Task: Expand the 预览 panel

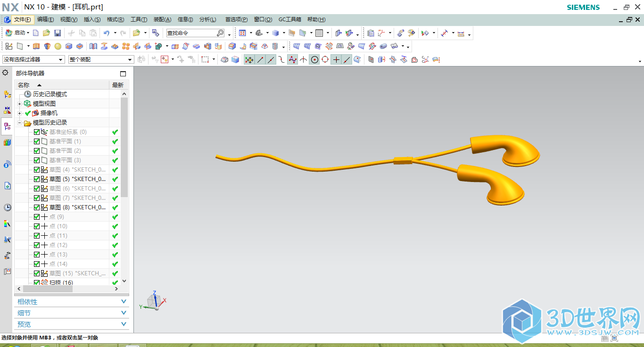Action: click(x=71, y=324)
